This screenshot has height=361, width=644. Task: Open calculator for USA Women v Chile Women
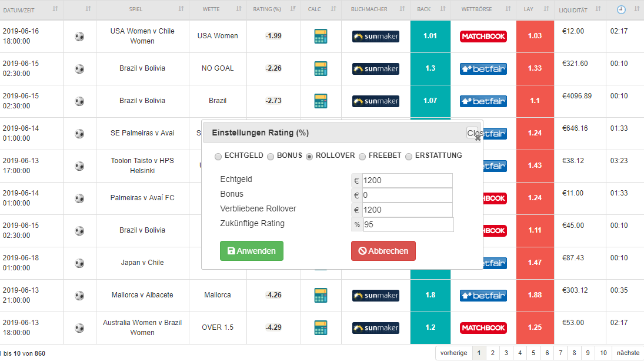[321, 36]
